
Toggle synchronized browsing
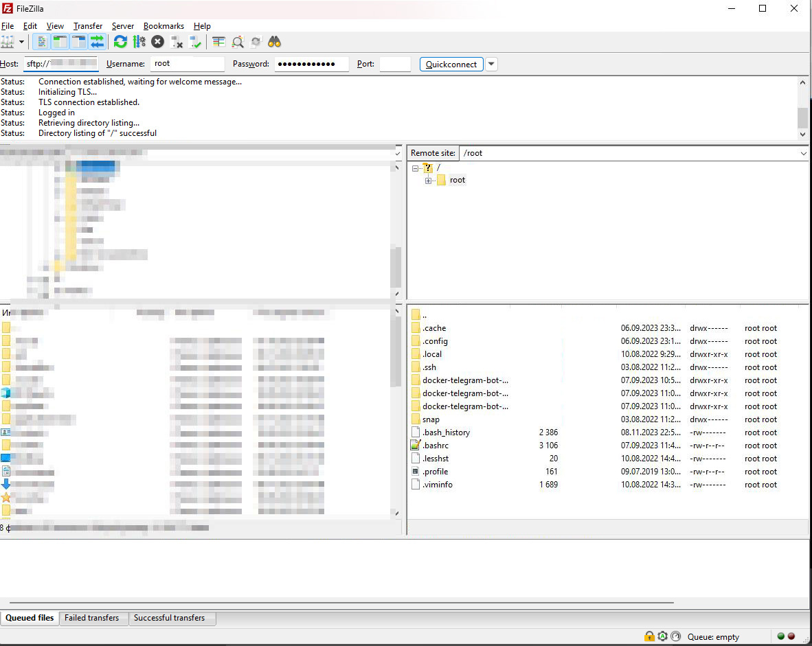click(256, 42)
